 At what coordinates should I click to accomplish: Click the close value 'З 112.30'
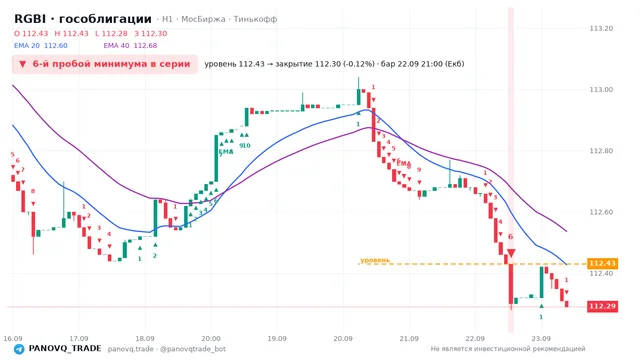[x=151, y=33]
